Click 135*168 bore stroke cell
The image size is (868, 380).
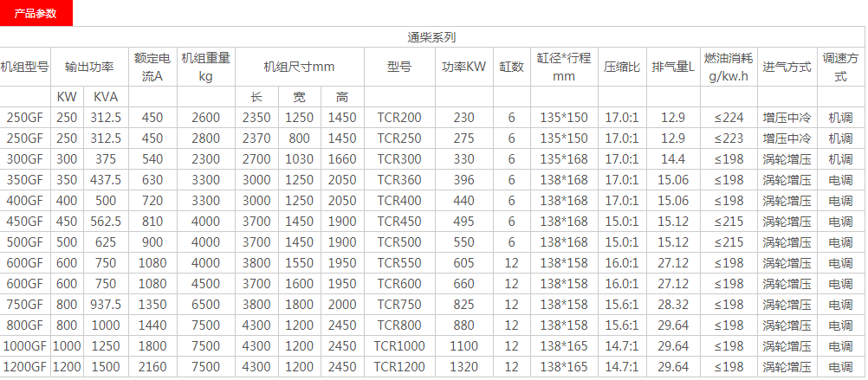[x=564, y=159]
